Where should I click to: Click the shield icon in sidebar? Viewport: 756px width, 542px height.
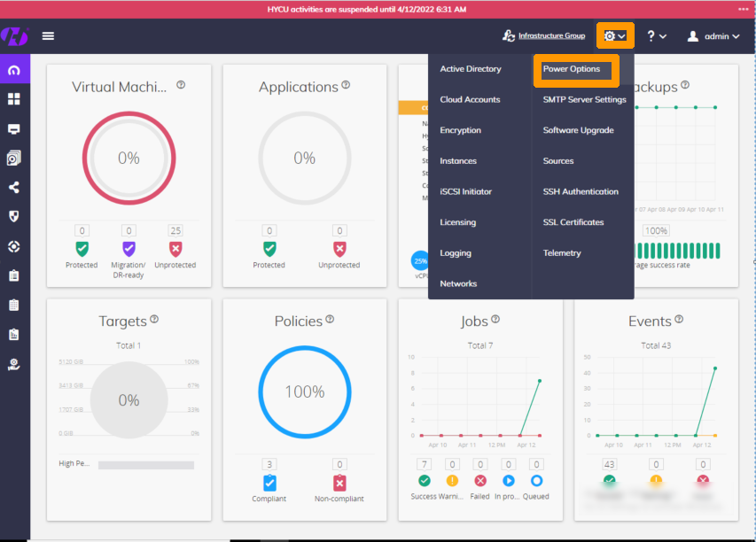(x=14, y=216)
